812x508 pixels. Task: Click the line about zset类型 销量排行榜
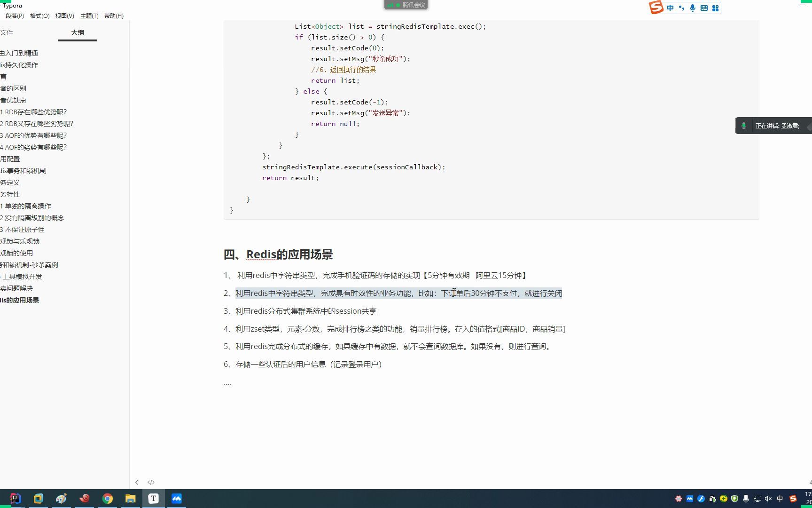(x=394, y=329)
